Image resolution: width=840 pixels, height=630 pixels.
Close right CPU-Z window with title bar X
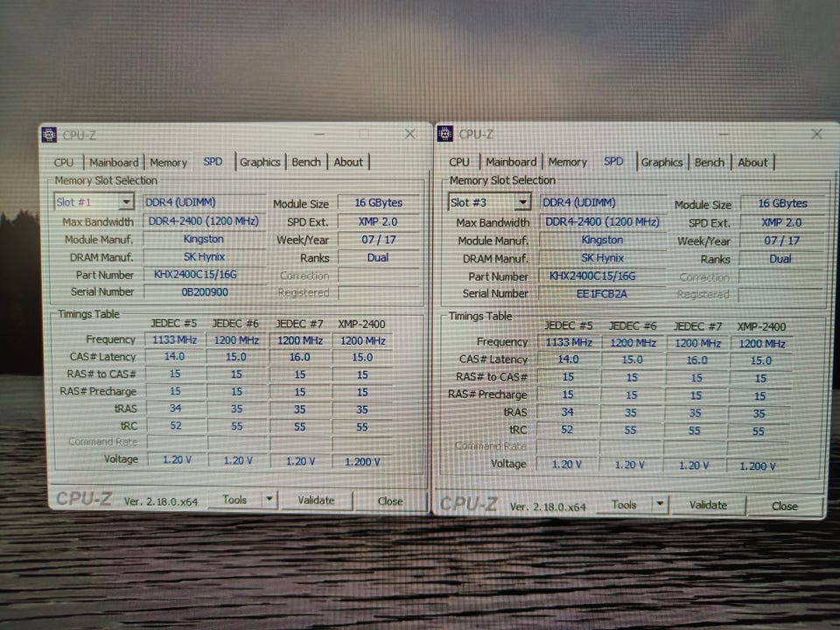[x=816, y=134]
